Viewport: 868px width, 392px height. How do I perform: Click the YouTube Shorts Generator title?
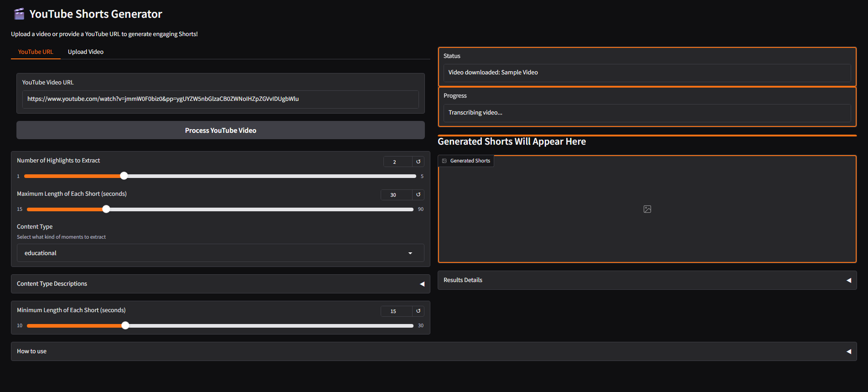[x=96, y=14]
